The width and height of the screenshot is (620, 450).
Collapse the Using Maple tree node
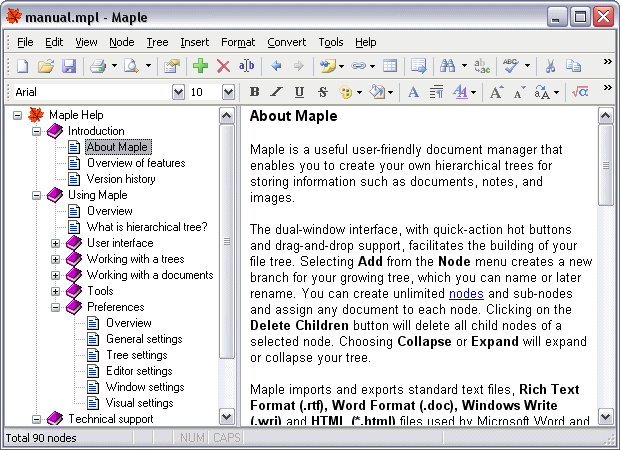tap(36, 195)
